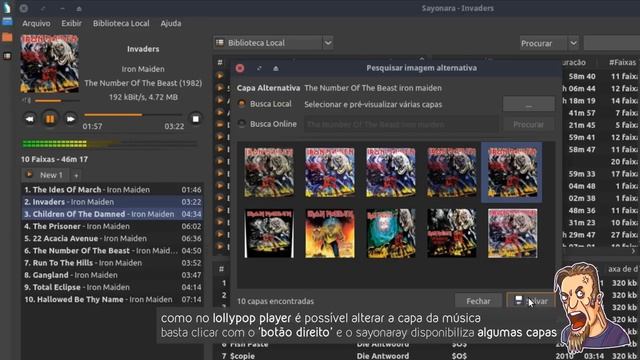Close the Pesquisar imagem alternativa dialog

240,68
